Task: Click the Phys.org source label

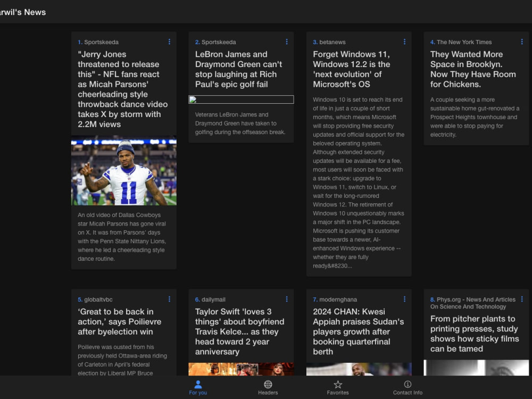Action: tap(473, 303)
